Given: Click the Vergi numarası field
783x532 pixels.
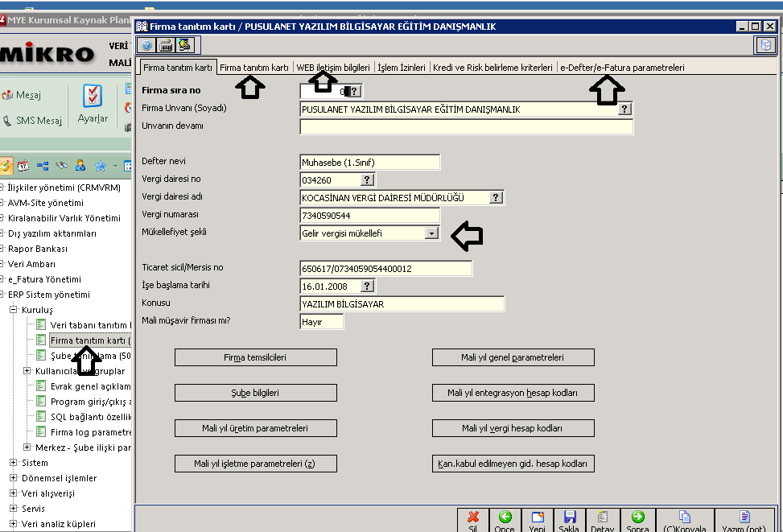Looking at the screenshot, I should click(x=370, y=216).
